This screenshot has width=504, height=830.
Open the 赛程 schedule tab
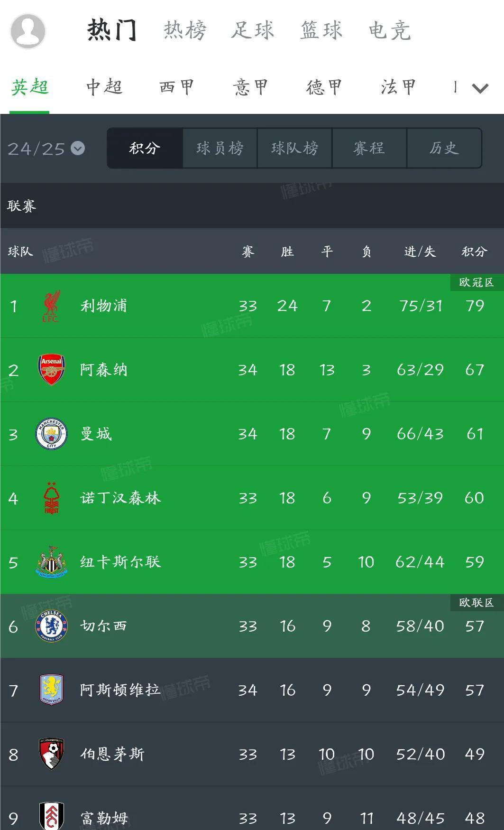369,148
